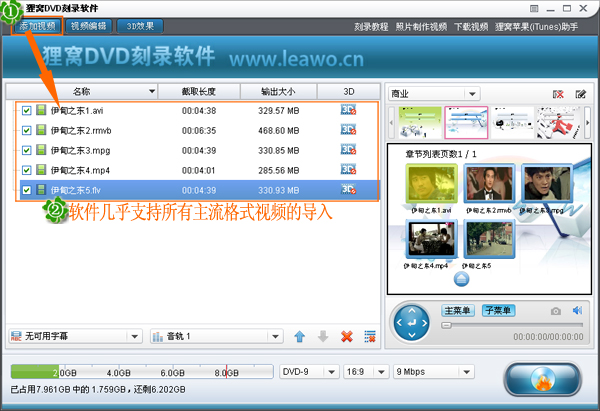Screen dimensions: 600x411
Task: Start burning with the flame disc button
Action: point(543,379)
